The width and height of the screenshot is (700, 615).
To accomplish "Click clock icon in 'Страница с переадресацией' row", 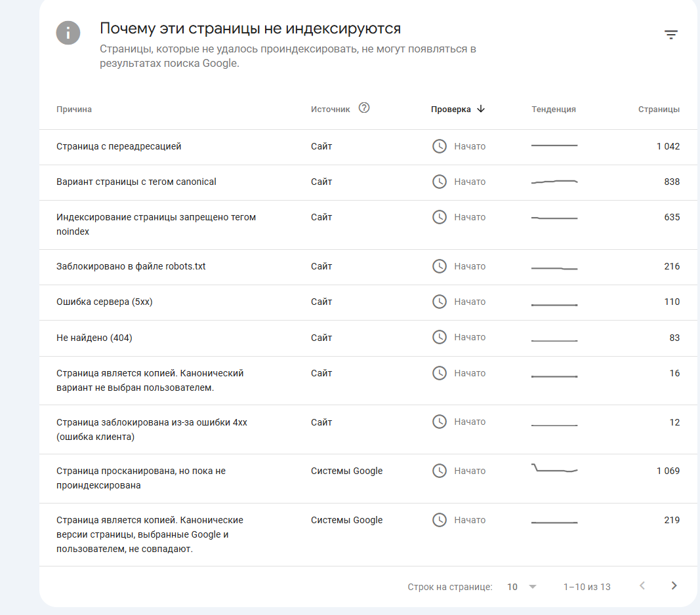I will pyautogui.click(x=440, y=146).
